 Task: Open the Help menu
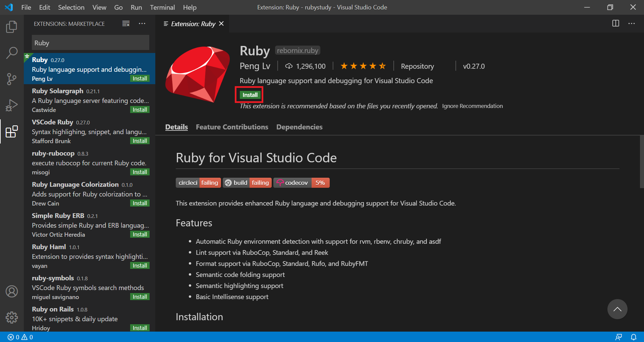[x=190, y=7]
